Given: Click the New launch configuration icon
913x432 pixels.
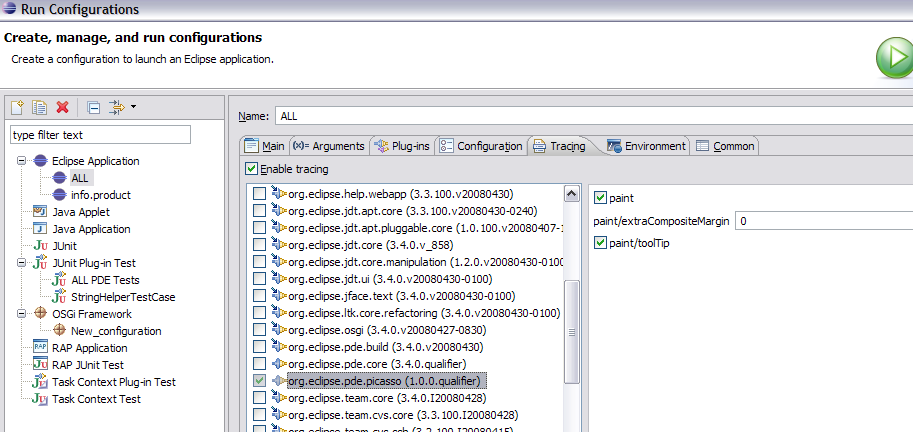Looking at the screenshot, I should [17, 107].
